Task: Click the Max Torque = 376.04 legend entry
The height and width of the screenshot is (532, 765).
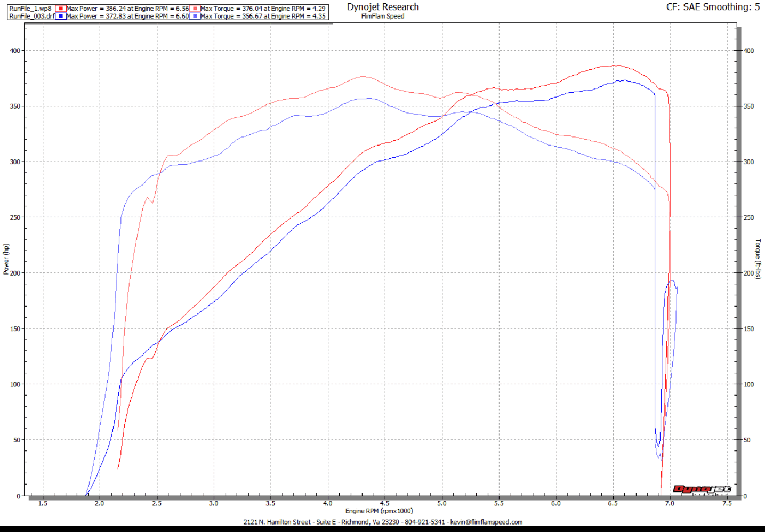Action: pyautogui.click(x=263, y=9)
